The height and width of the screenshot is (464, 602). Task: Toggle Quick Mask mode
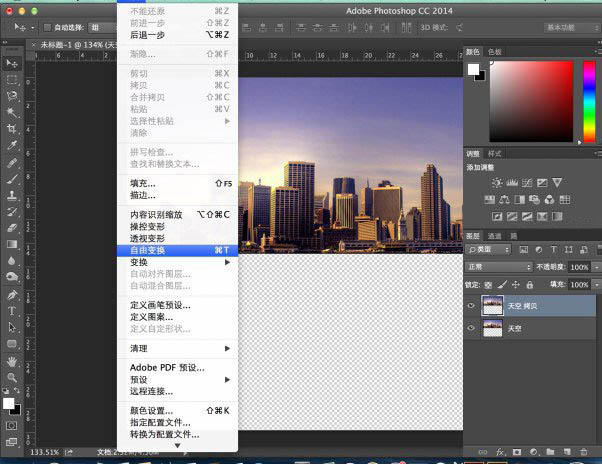(12, 425)
